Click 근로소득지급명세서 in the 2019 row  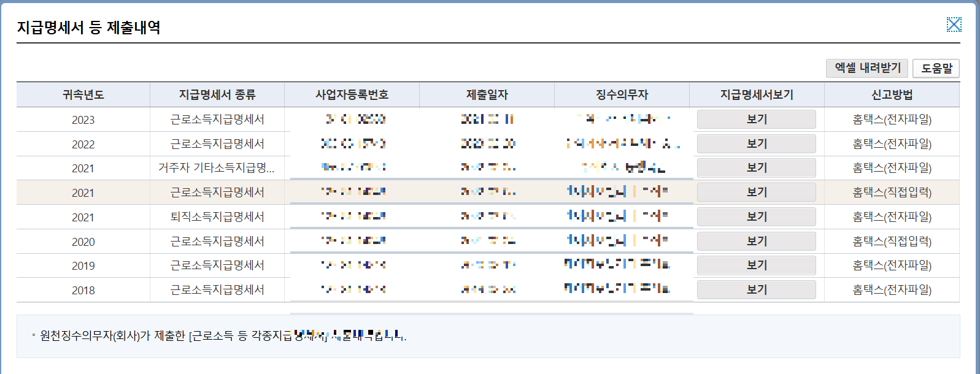coord(217,265)
